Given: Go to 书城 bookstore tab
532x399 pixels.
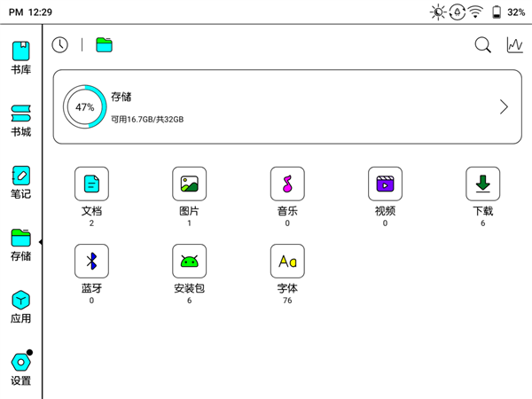Looking at the screenshot, I should point(21,121).
